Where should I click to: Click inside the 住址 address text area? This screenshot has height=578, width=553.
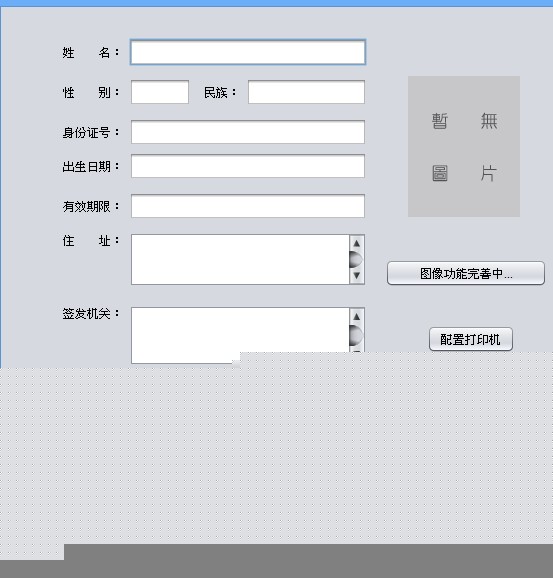[x=240, y=259]
